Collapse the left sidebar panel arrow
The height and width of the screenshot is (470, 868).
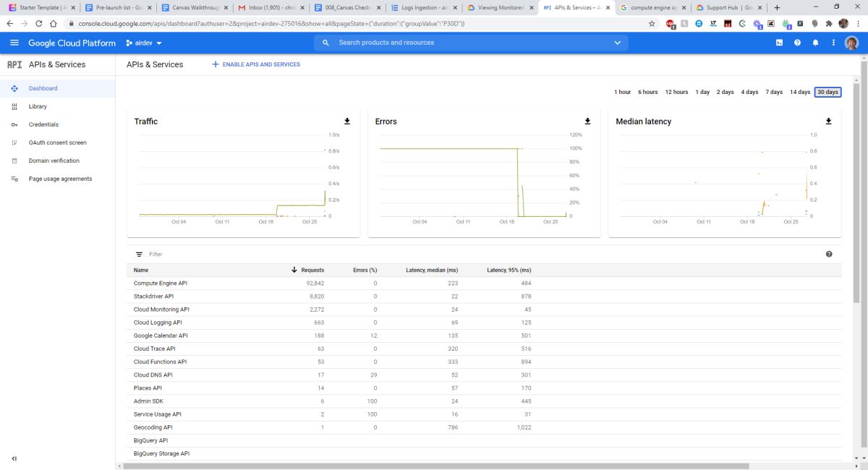[x=14, y=458]
